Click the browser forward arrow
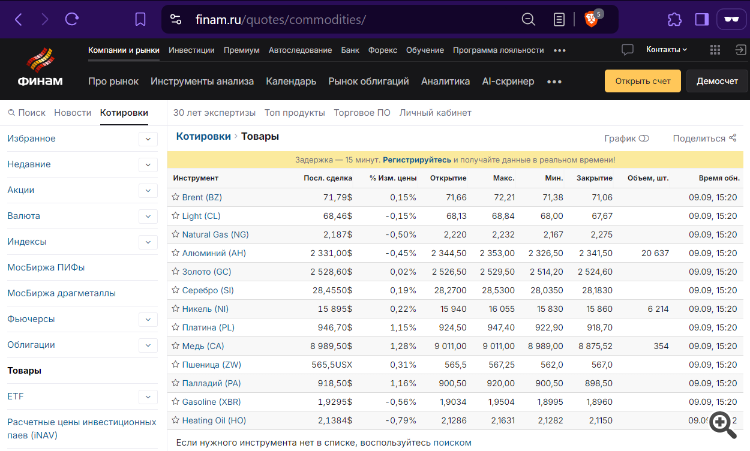 click(44, 20)
